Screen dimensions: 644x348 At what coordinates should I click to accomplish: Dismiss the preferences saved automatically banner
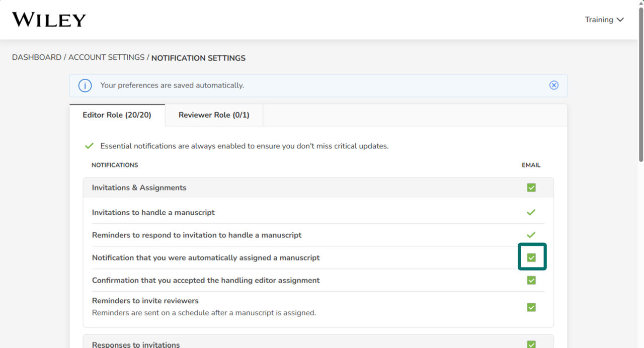click(554, 85)
